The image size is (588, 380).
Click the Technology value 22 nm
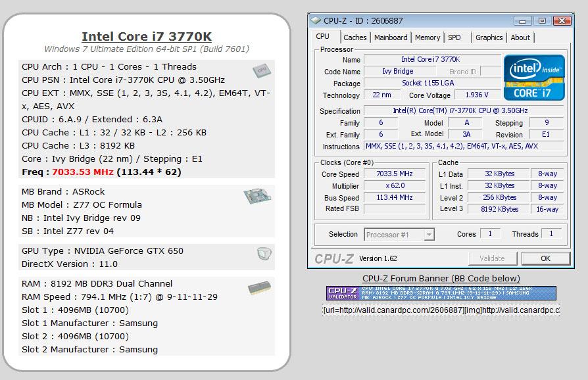pyautogui.click(x=381, y=95)
